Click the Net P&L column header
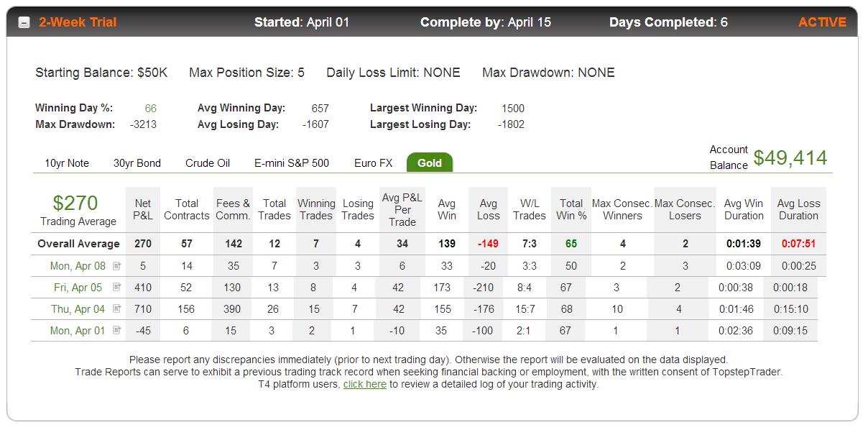Viewport: 868px width, 430px height. pyautogui.click(x=143, y=209)
